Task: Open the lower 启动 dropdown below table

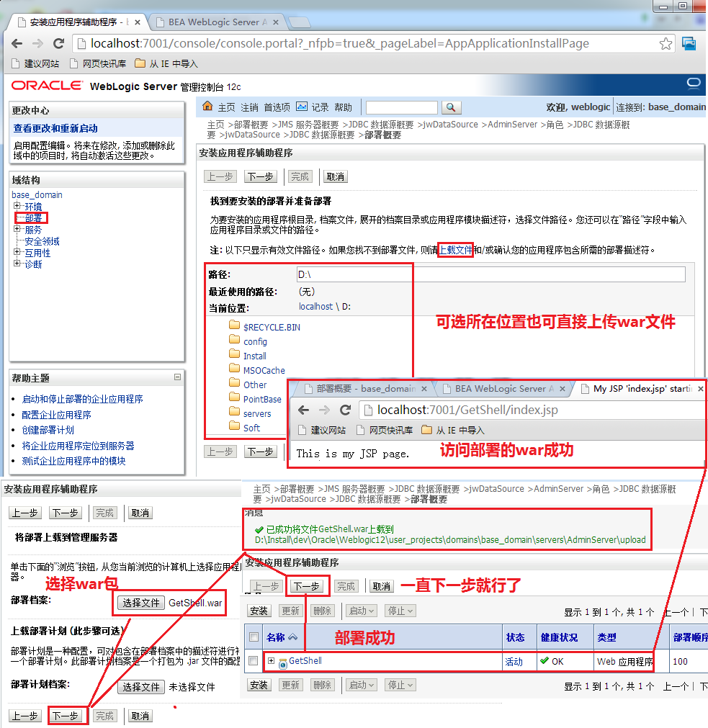Action: click(x=362, y=685)
